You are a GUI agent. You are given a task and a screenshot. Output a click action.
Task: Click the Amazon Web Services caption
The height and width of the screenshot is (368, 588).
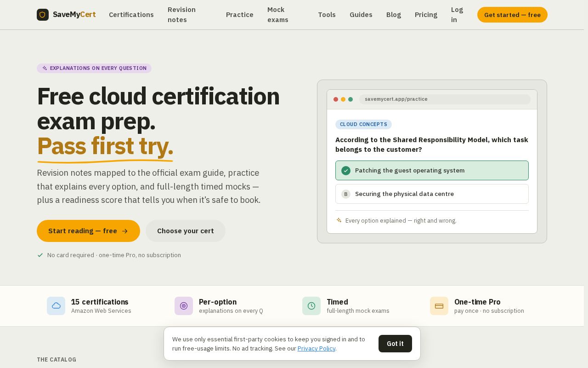(x=101, y=311)
